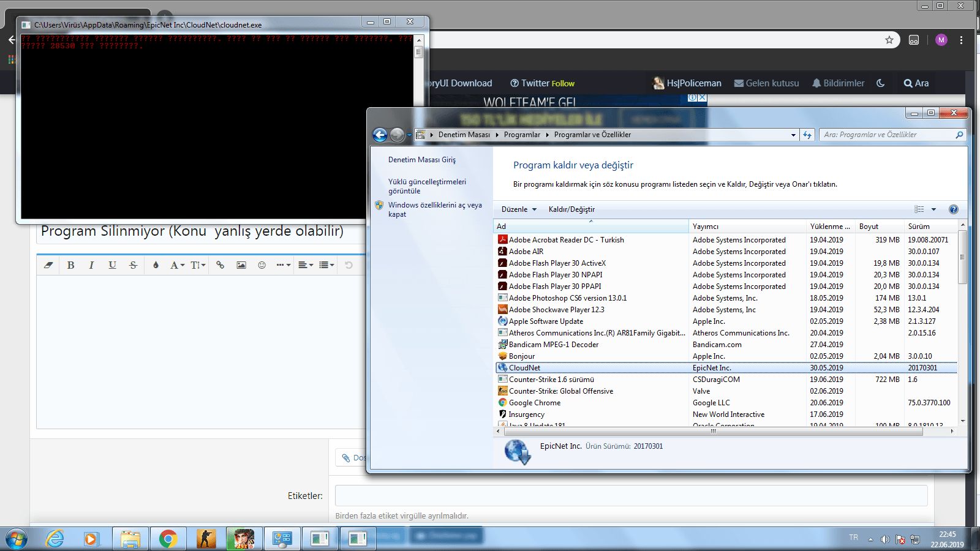
Task: Insert a link using the chain icon
Action: (x=221, y=265)
